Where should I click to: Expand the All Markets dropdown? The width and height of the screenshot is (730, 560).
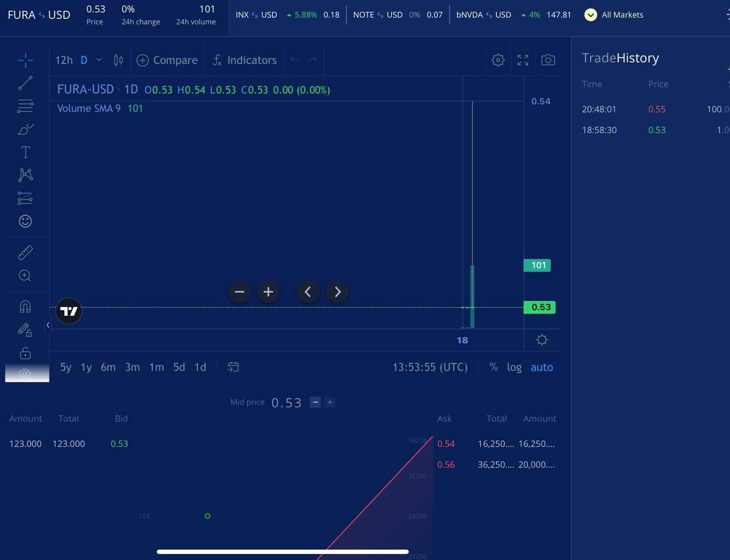pos(614,15)
